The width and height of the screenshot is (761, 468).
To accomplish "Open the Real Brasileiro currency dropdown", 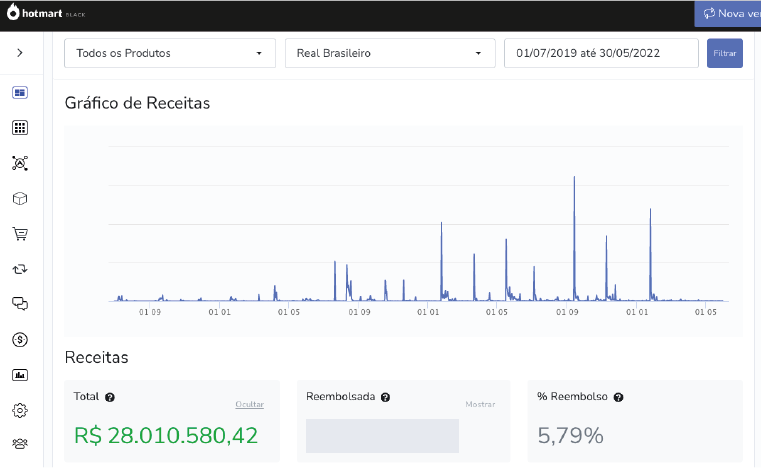I will click(390, 53).
